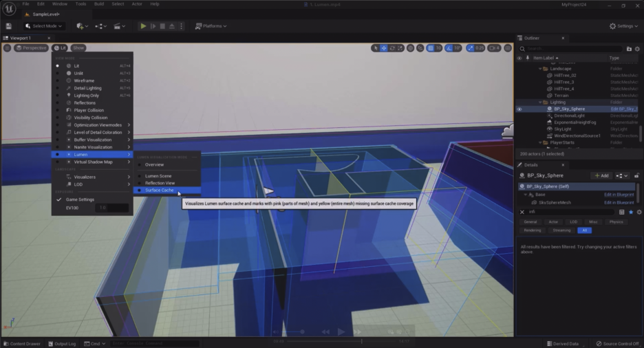644x348 pixels.
Task: Click the Save level floppy disk icon
Action: 9,26
